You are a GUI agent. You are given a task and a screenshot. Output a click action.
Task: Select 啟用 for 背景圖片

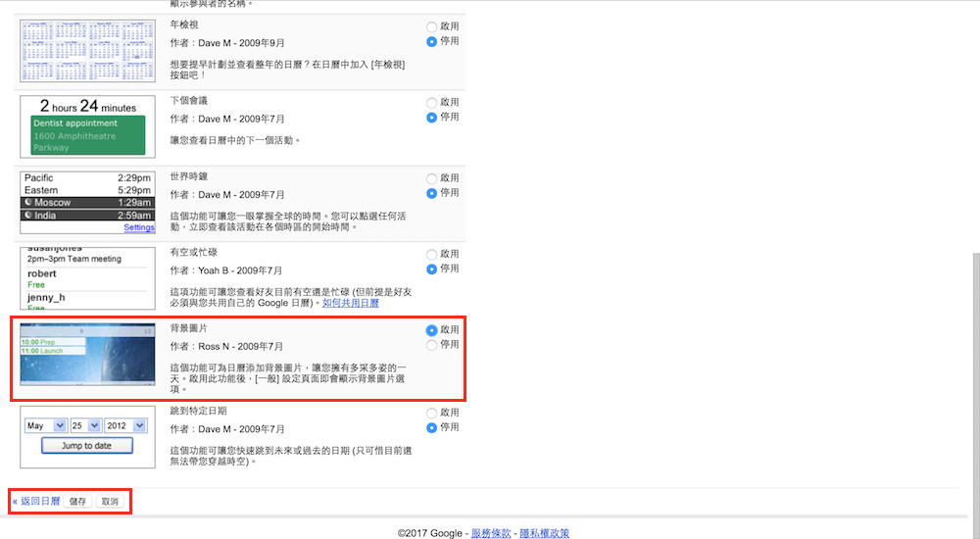[x=431, y=330]
